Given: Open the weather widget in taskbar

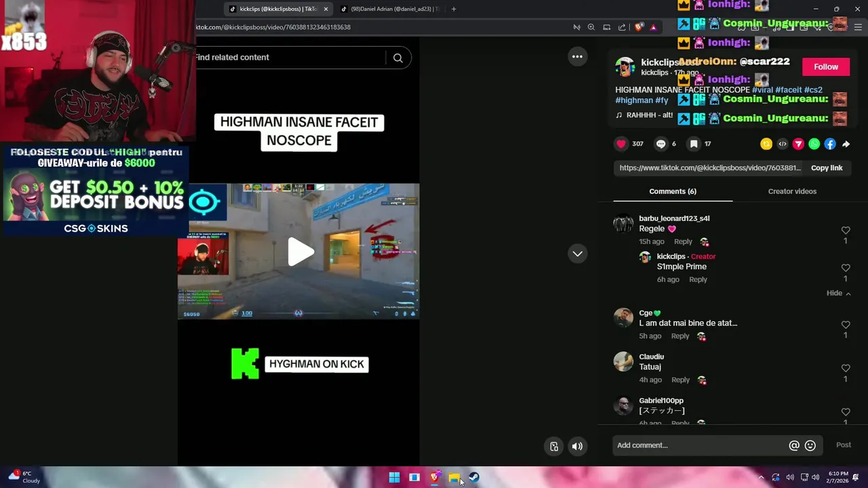Looking at the screenshot, I should 24,477.
